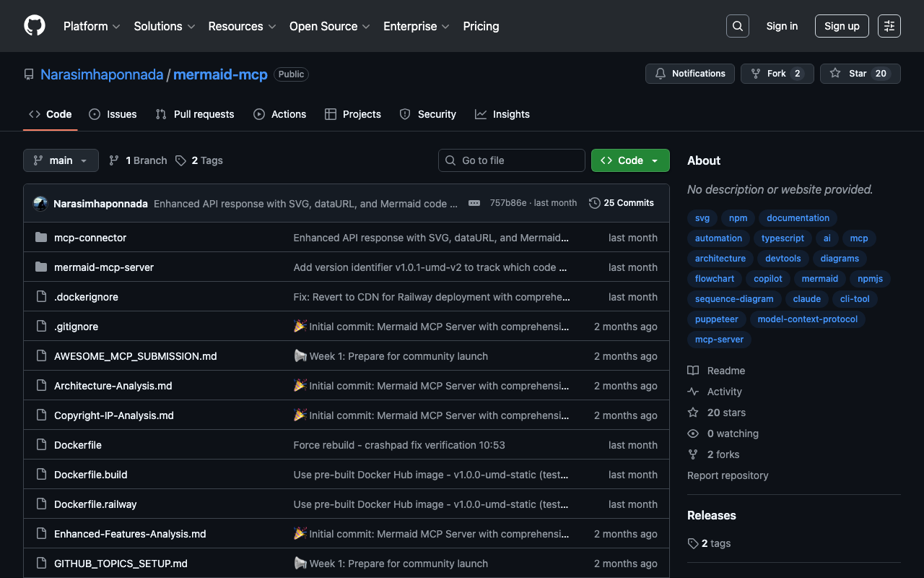
Task: Click the GitHub logo icon
Action: [x=35, y=26]
